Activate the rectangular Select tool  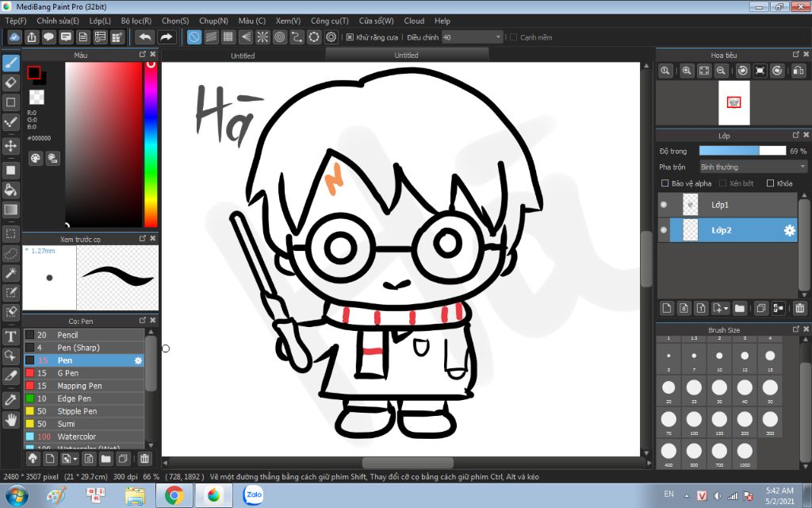click(10, 234)
